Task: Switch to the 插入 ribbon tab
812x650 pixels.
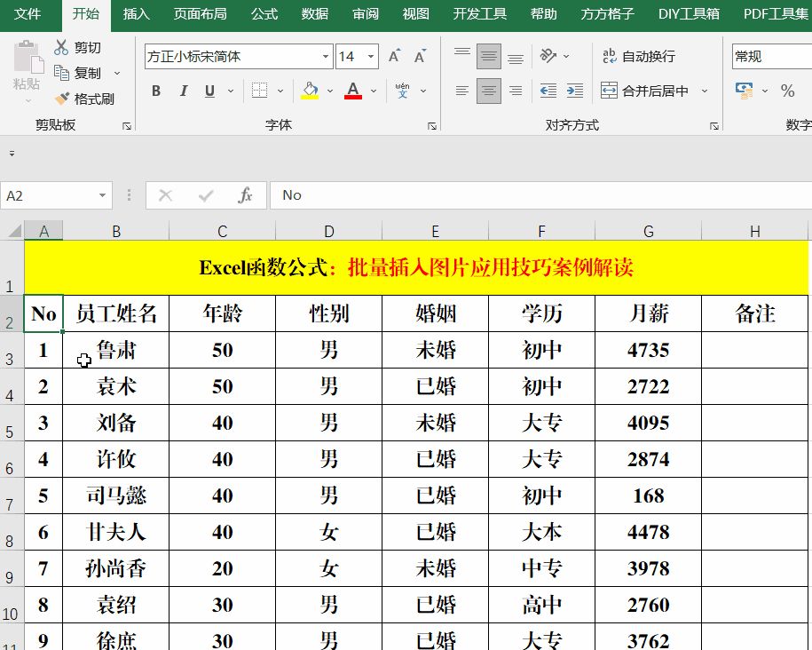Action: pyautogui.click(x=135, y=14)
